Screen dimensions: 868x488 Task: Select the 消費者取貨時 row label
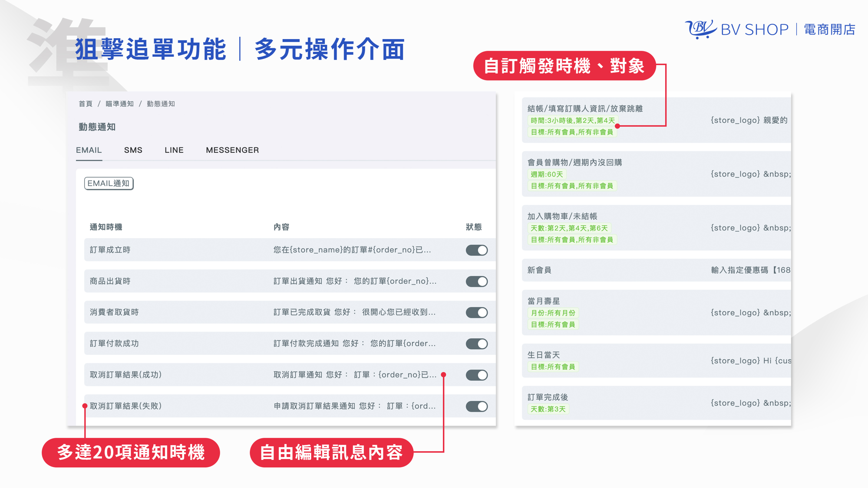tap(114, 312)
